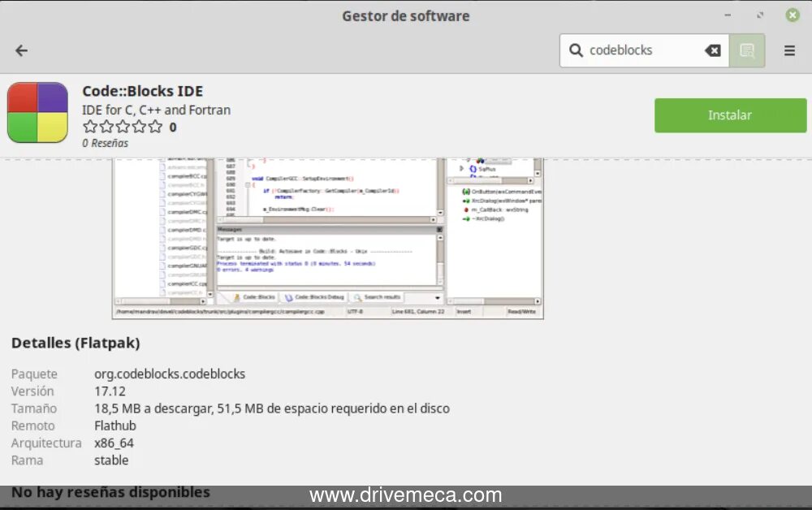The image size is (812, 510).
Task: Install Code::Blocks IDE
Action: click(x=730, y=115)
